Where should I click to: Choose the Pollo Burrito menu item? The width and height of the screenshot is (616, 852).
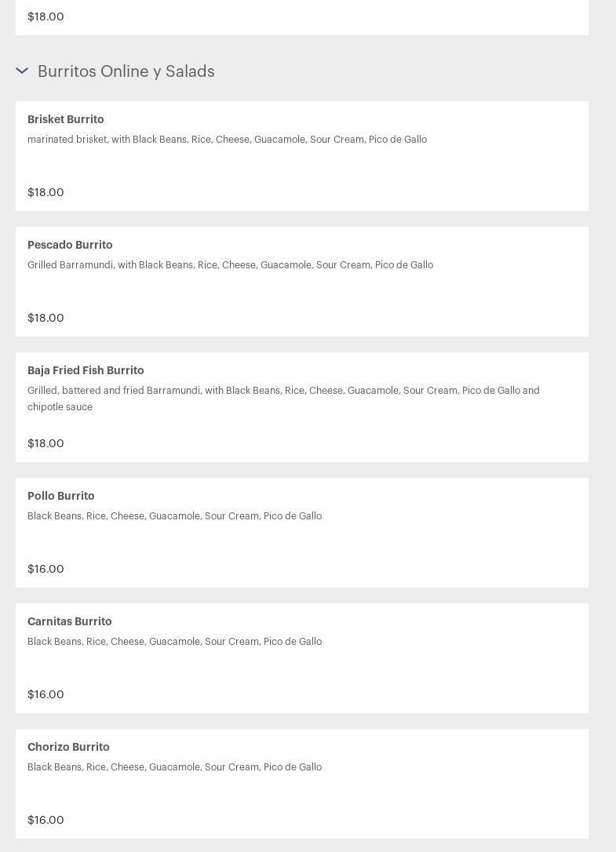tap(302, 533)
